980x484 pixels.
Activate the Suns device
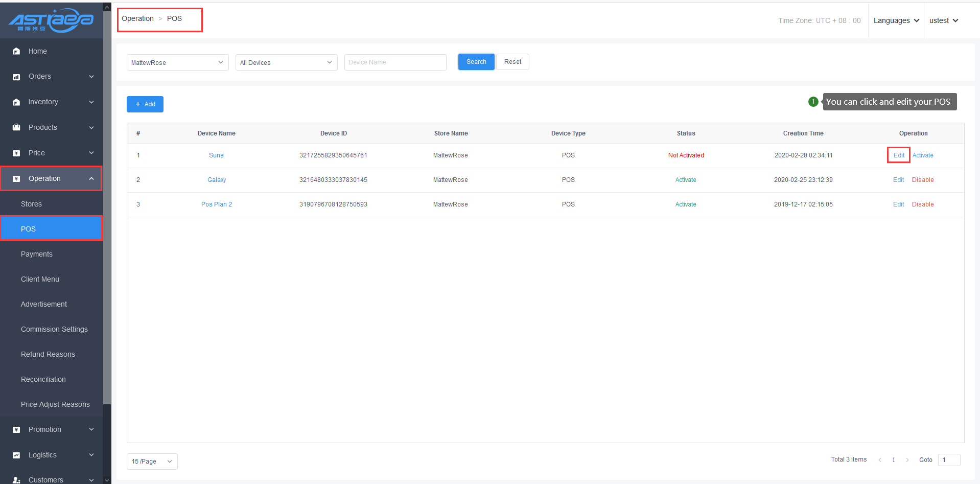pos(923,155)
